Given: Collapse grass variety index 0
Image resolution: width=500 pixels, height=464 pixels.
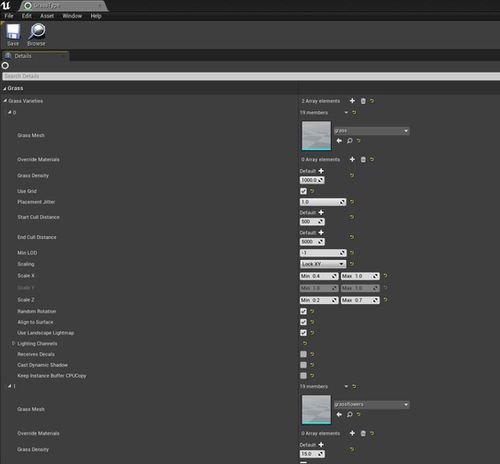Looking at the screenshot, I should pyautogui.click(x=10, y=112).
